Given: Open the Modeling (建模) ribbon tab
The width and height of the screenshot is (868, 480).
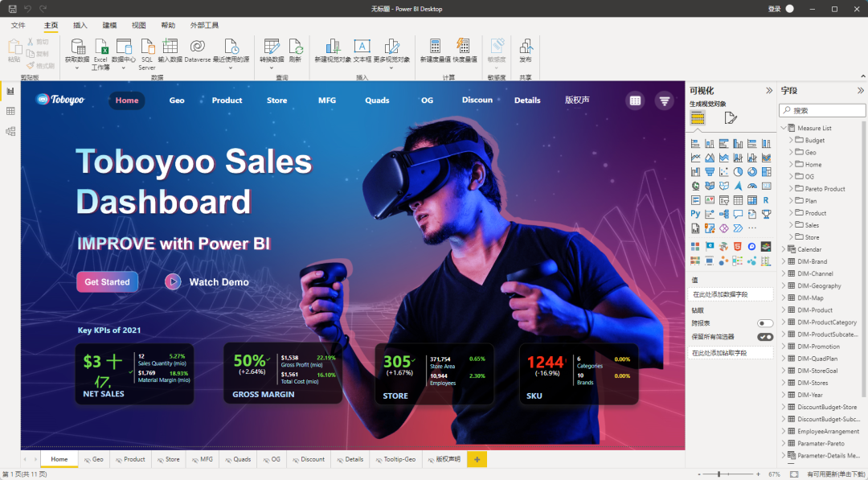Looking at the screenshot, I should point(109,26).
